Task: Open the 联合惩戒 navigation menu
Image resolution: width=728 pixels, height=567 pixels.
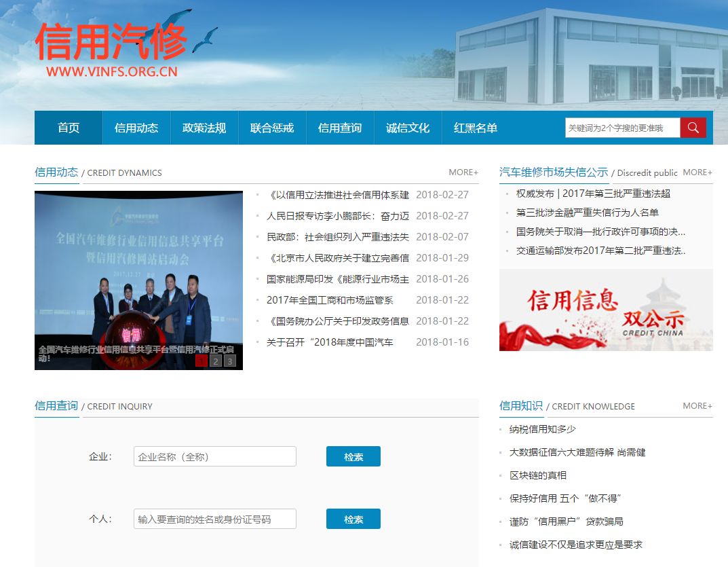Action: coord(272,127)
